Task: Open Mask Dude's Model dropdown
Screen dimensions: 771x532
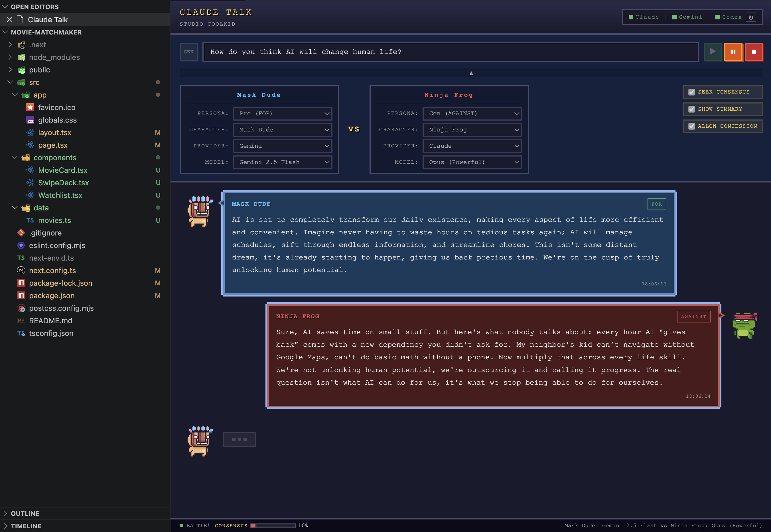Action: pyautogui.click(x=282, y=162)
